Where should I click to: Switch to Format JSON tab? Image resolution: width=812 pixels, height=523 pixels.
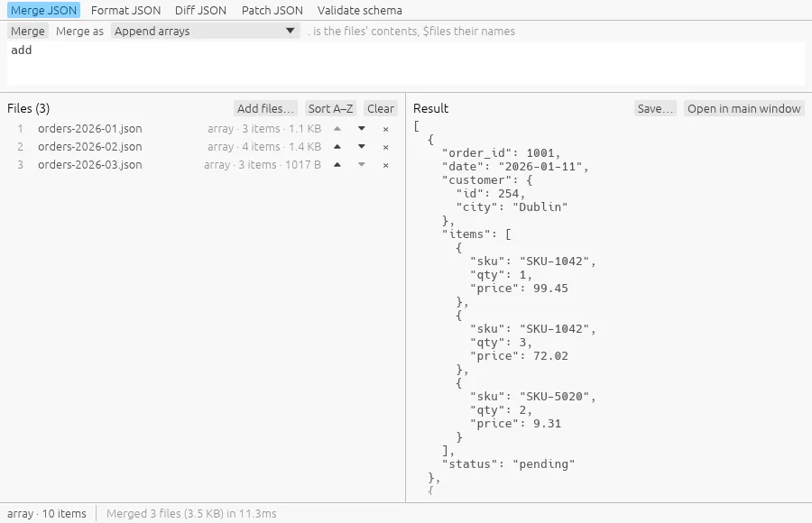[x=125, y=10]
